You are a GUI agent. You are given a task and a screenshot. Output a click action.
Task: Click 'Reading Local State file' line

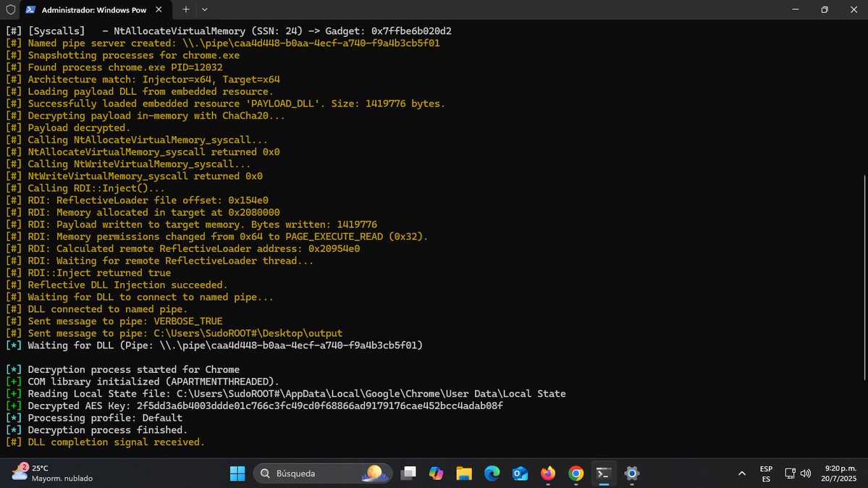coord(286,394)
